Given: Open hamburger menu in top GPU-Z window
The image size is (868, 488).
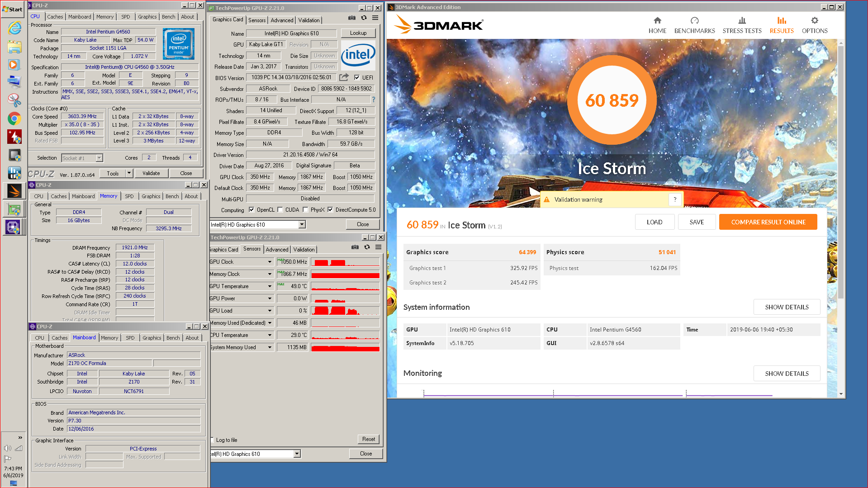Looking at the screenshot, I should point(375,18).
